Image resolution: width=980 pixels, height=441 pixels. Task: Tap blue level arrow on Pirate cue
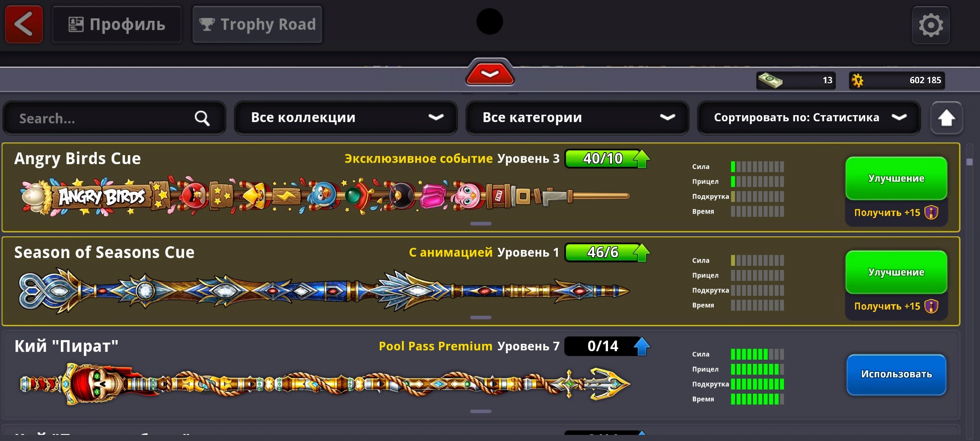641,346
